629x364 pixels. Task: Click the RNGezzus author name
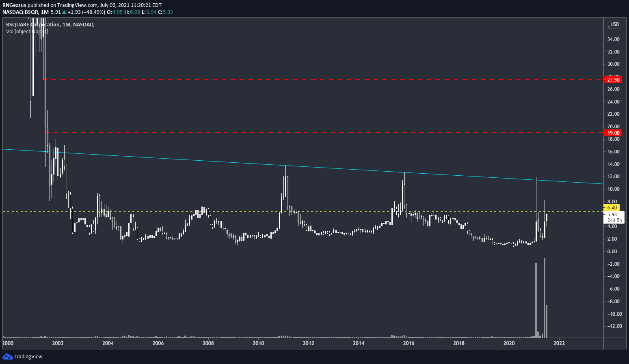point(14,5)
